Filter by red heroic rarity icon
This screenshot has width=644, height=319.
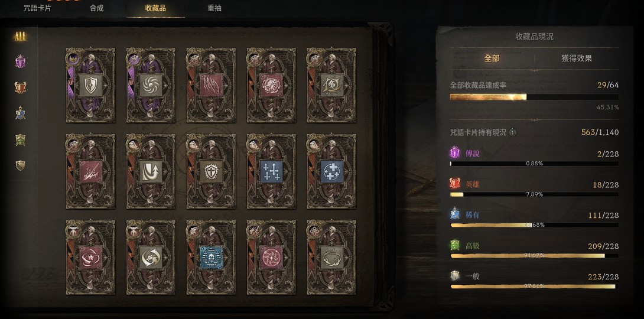20,87
